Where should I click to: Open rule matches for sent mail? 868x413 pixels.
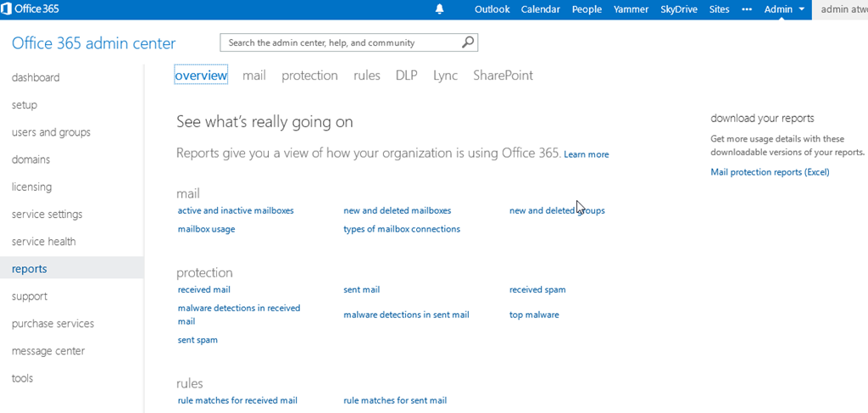395,400
